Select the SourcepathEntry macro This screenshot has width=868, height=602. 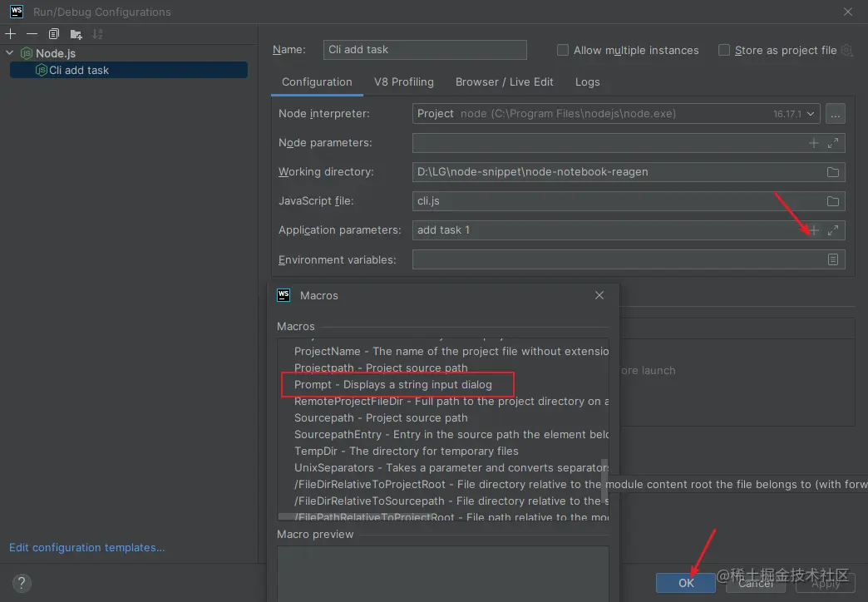tap(443, 434)
